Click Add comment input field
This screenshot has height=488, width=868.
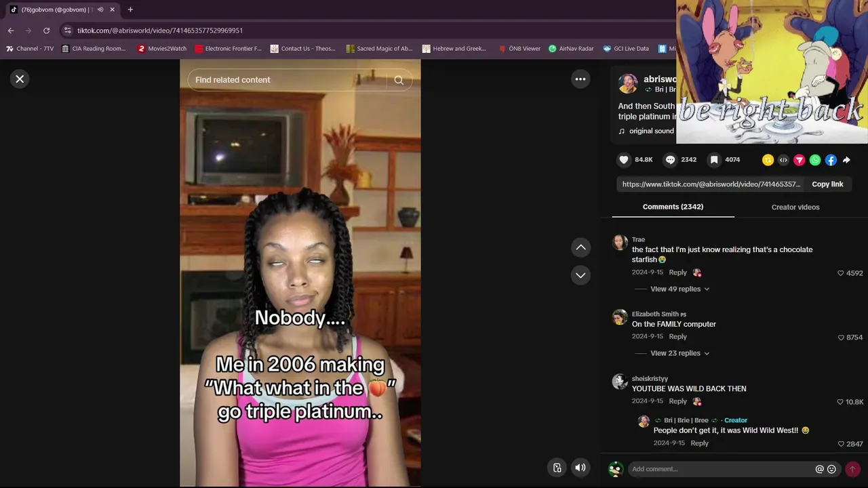click(x=720, y=469)
